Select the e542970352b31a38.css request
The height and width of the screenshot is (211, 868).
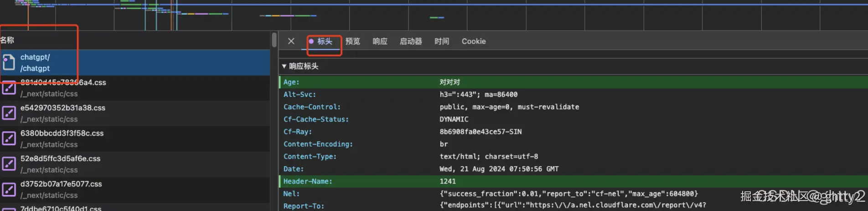pos(135,113)
